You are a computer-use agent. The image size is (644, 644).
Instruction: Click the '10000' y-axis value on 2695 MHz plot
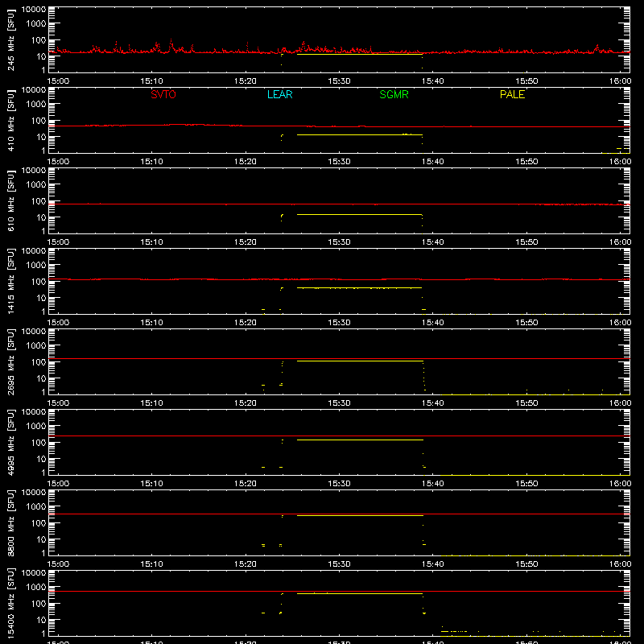pyautogui.click(x=34, y=332)
